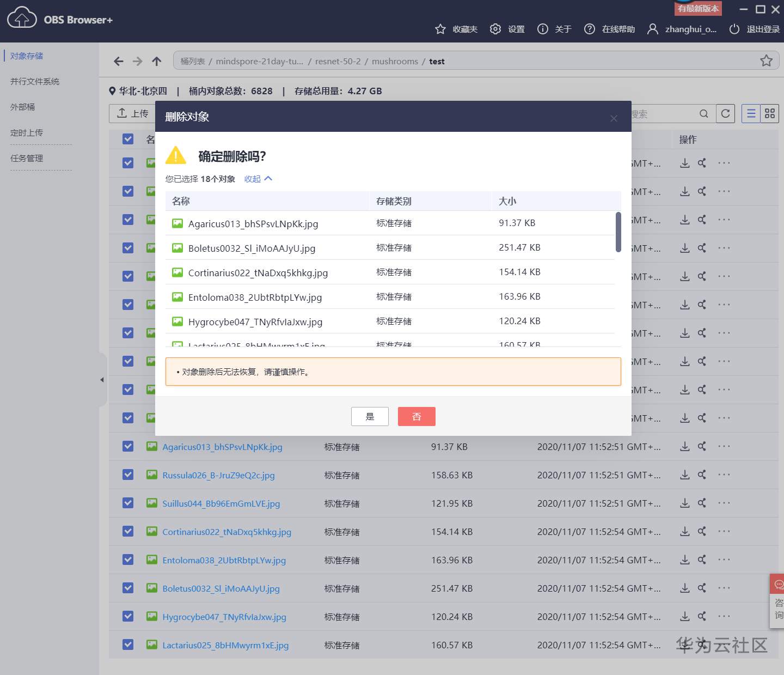Cancel deletion by clicking 否
Screen dimensions: 784x675
pyautogui.click(x=416, y=417)
